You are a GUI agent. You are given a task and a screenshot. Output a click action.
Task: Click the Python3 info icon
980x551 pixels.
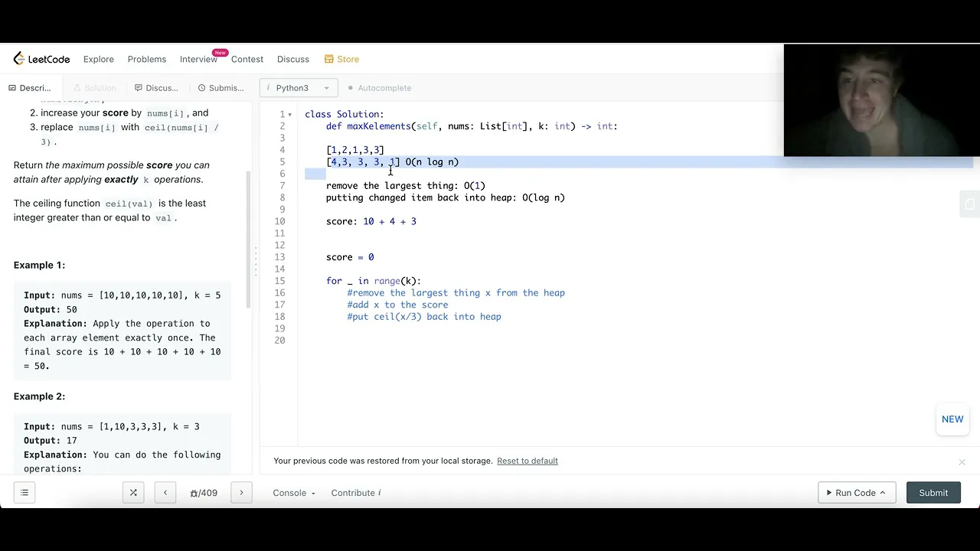[268, 88]
